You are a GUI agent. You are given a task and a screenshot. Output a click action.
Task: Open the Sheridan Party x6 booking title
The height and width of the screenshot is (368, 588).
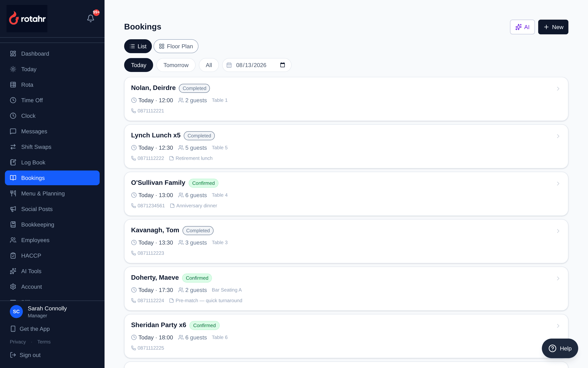click(159, 325)
